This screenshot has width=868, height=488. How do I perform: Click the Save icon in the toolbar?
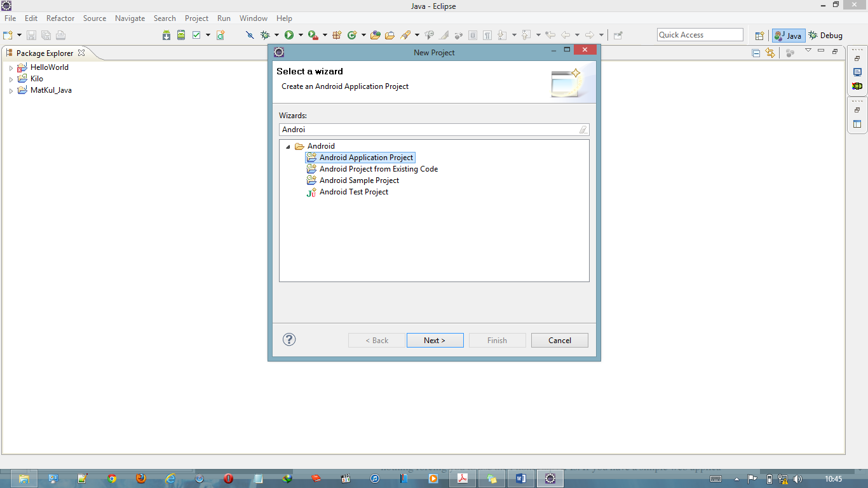pyautogui.click(x=31, y=35)
